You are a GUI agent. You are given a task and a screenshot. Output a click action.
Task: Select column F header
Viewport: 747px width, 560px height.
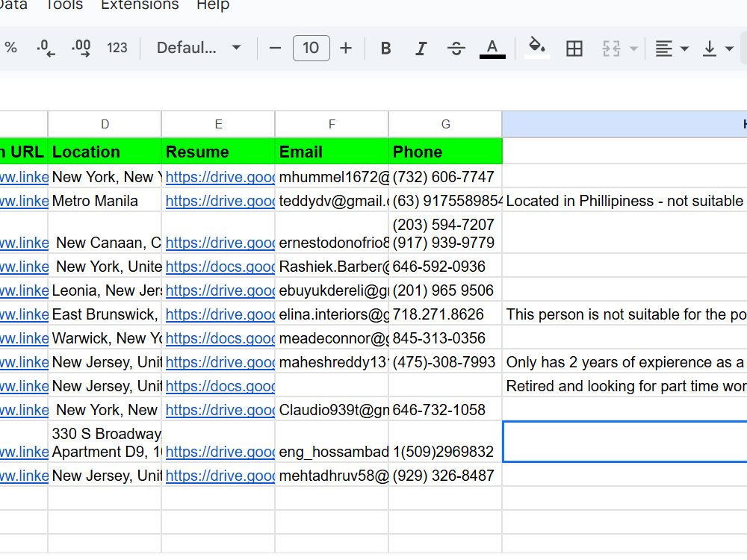(332, 124)
